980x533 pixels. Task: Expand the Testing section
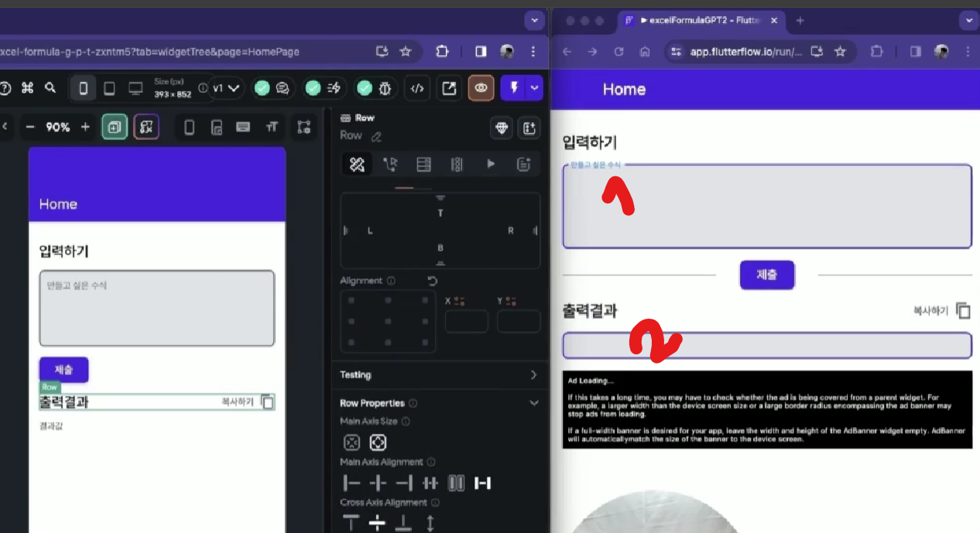[x=440, y=374]
